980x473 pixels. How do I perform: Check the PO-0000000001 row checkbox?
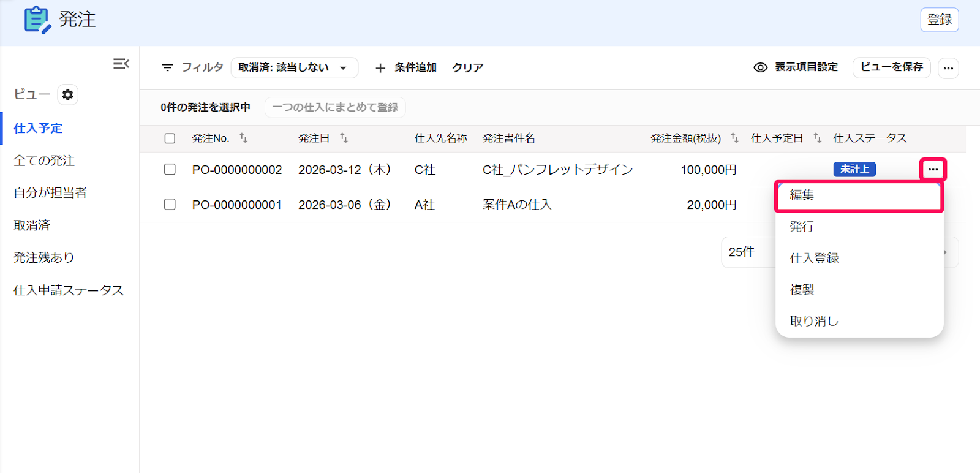point(170,204)
